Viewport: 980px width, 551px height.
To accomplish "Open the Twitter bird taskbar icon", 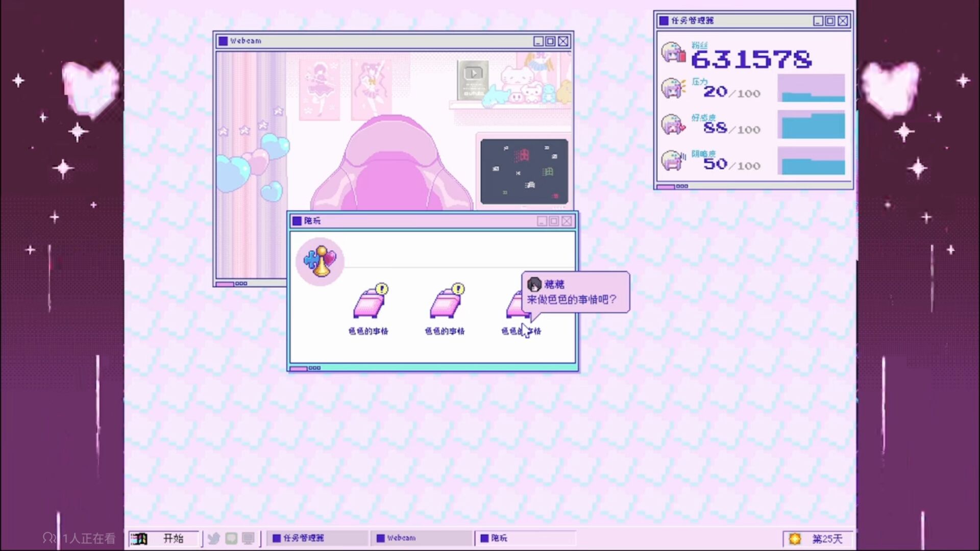I will [214, 538].
